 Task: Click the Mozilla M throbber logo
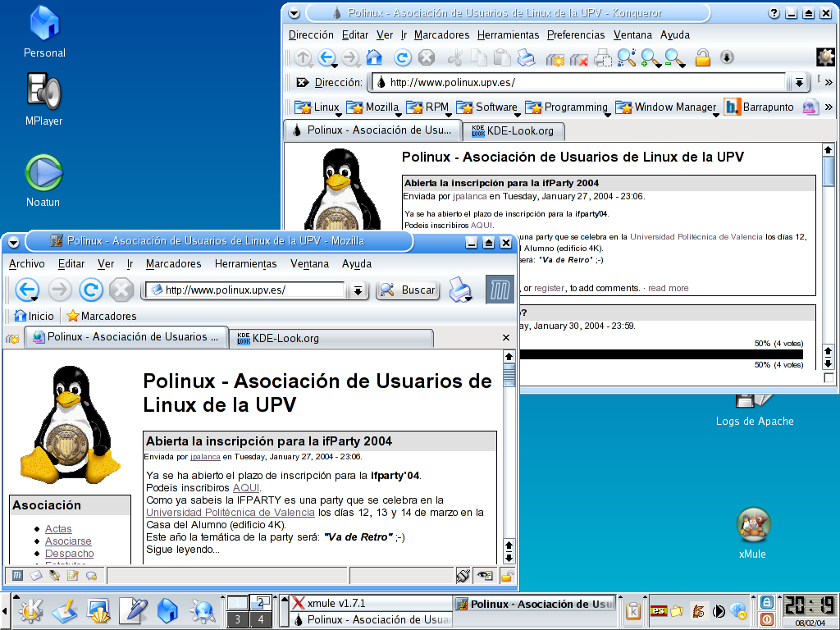click(500, 290)
